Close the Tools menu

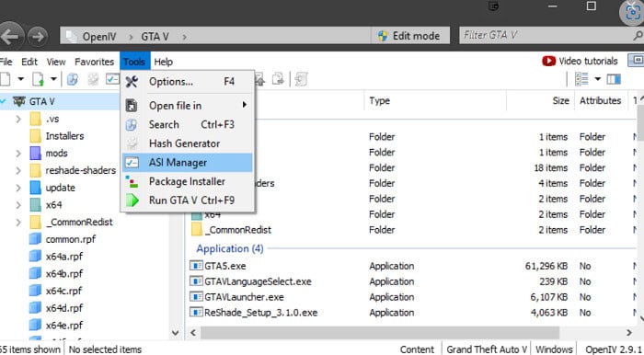pyautogui.click(x=134, y=62)
